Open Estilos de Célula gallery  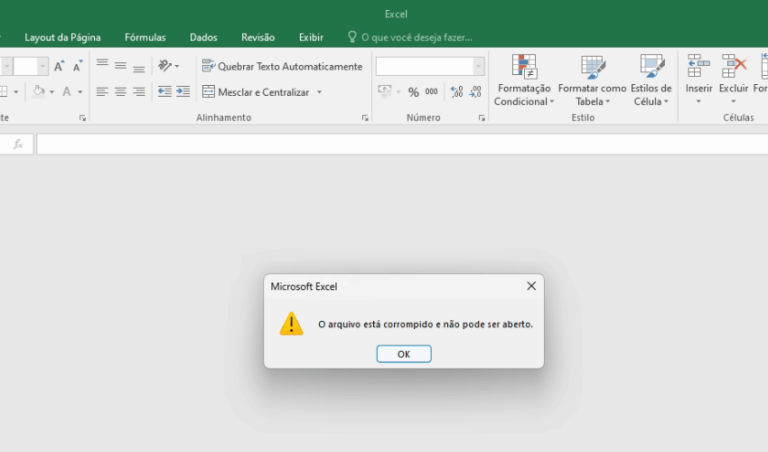651,80
